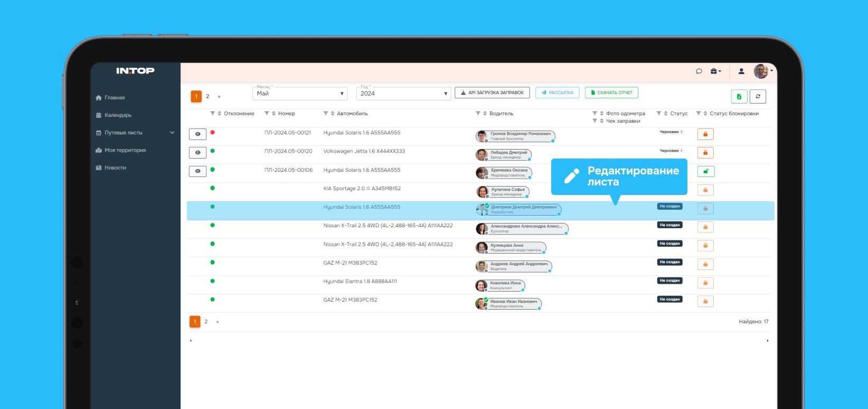Open Черновик status of ПЛ-2024.05-00121
This screenshot has height=409, width=868.
click(671, 132)
